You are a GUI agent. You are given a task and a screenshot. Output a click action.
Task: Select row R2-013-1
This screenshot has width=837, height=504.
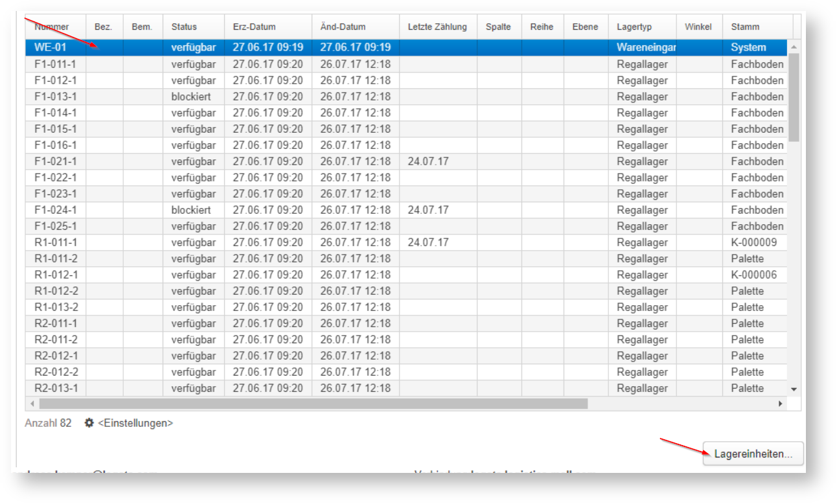coord(406,388)
